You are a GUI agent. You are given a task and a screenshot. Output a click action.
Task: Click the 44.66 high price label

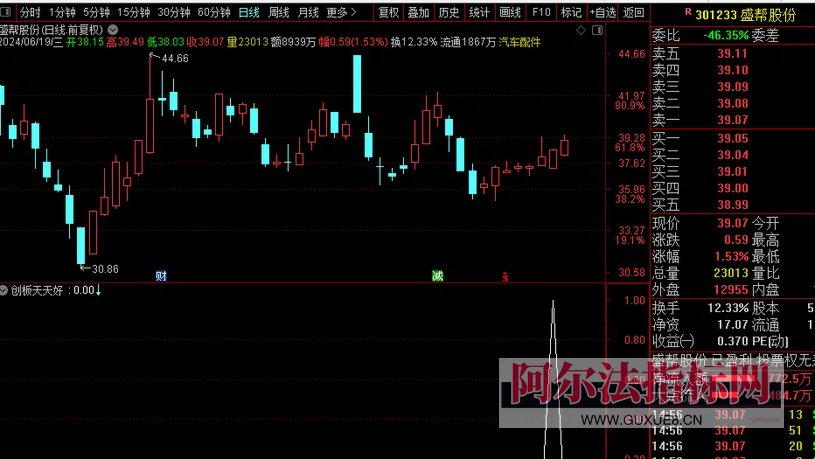click(x=175, y=59)
